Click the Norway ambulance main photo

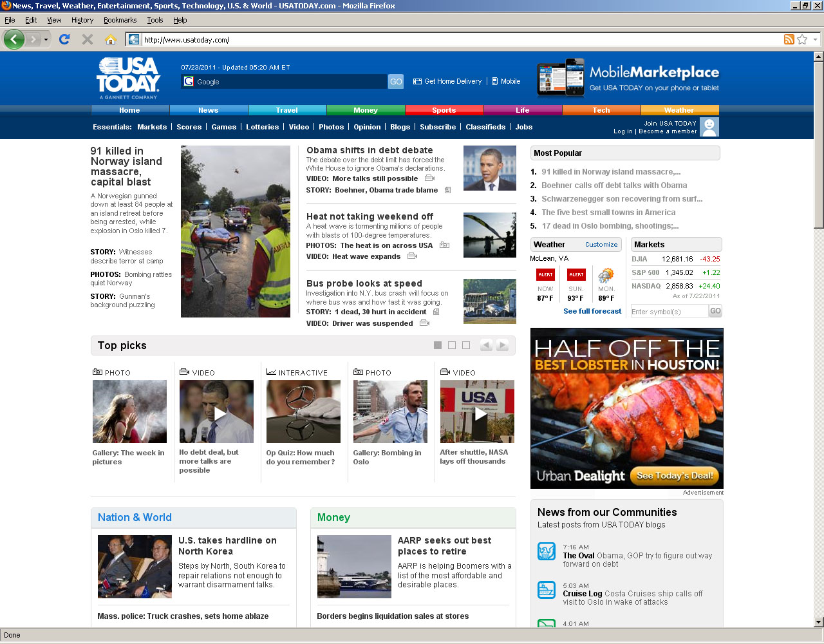click(x=236, y=231)
